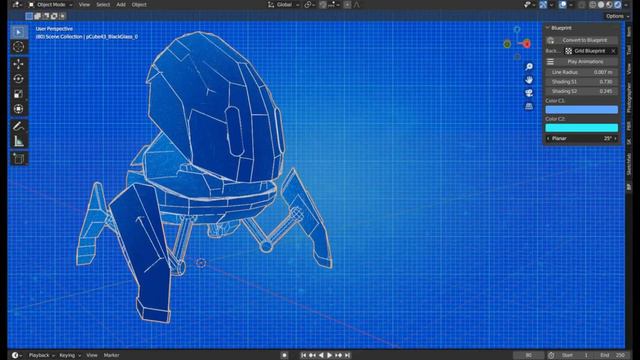Click the blue Z axis on the navigation gizmo
The width and height of the screenshot is (640, 360).
point(517,29)
